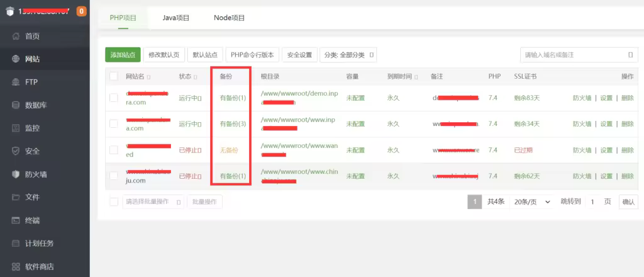This screenshot has height=277, width=644.
Task: Sort by 状态 column header
Action: click(x=187, y=77)
